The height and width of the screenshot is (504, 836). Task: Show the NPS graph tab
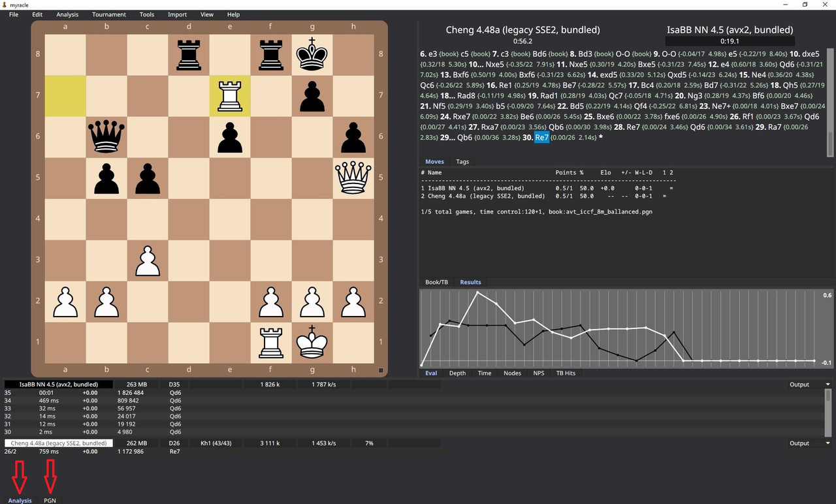(x=539, y=373)
